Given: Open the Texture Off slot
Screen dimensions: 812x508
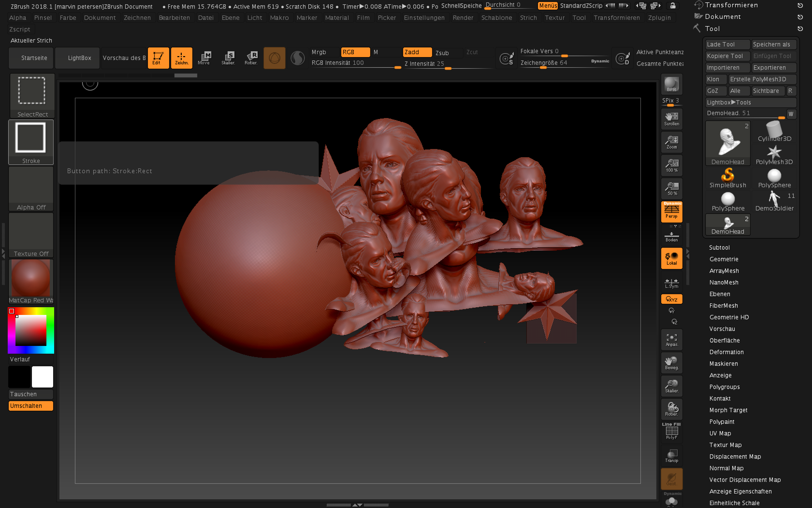Looking at the screenshot, I should (x=31, y=235).
